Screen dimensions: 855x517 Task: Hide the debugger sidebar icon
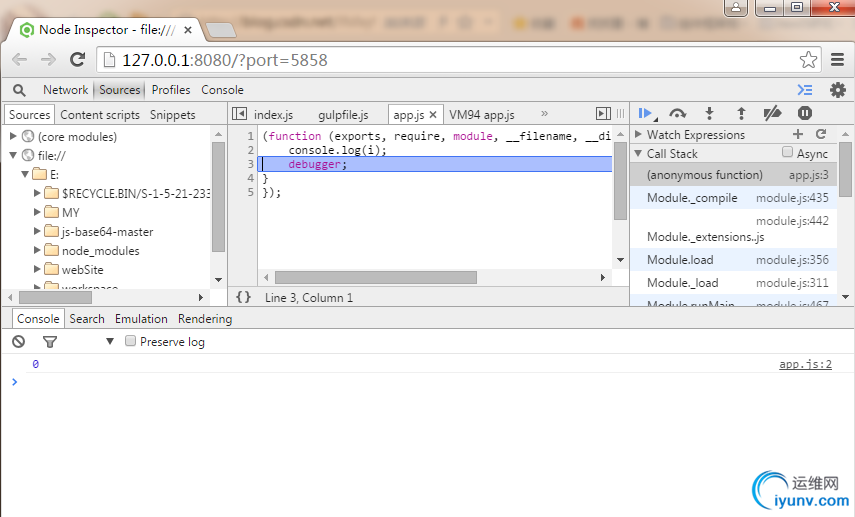click(x=603, y=113)
